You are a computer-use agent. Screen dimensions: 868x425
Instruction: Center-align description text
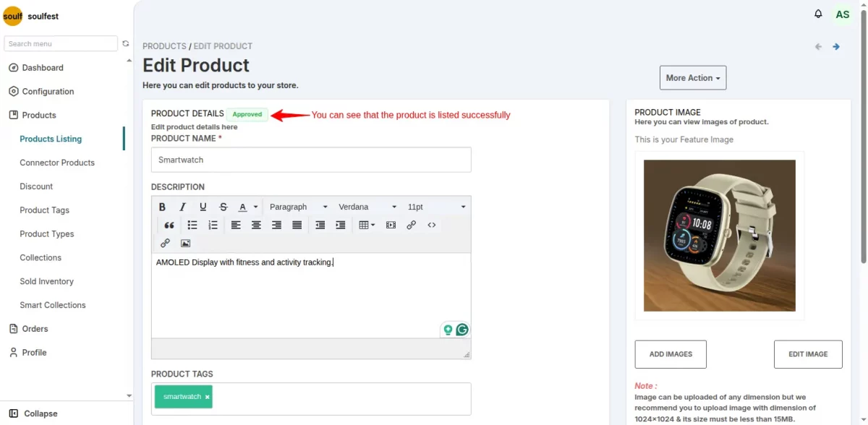pyautogui.click(x=256, y=225)
